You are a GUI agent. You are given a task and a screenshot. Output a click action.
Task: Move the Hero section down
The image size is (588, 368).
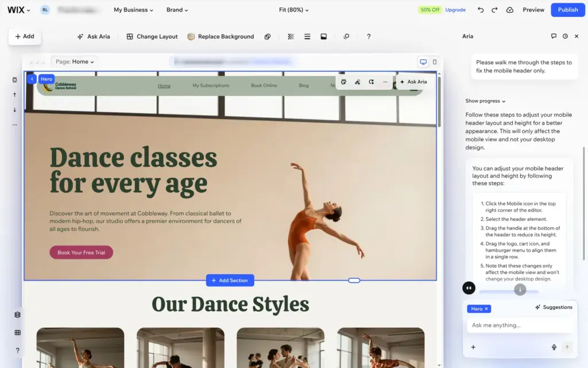click(x=14, y=110)
